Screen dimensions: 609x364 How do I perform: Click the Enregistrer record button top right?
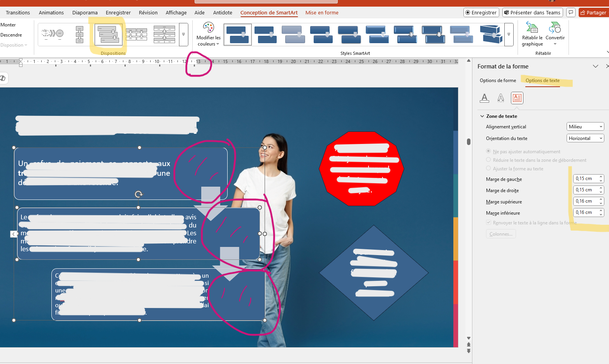coord(481,12)
